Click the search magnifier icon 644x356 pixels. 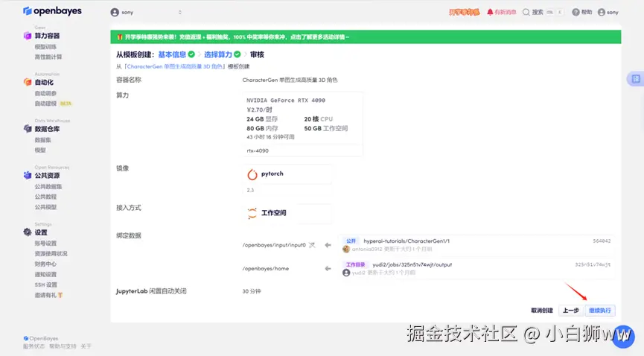click(526, 13)
